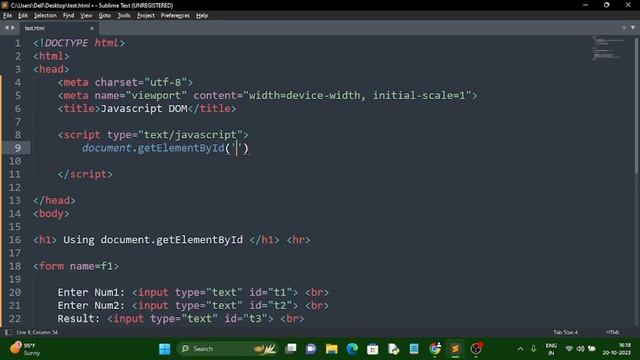
Task: Open the View menu
Action: (86, 16)
